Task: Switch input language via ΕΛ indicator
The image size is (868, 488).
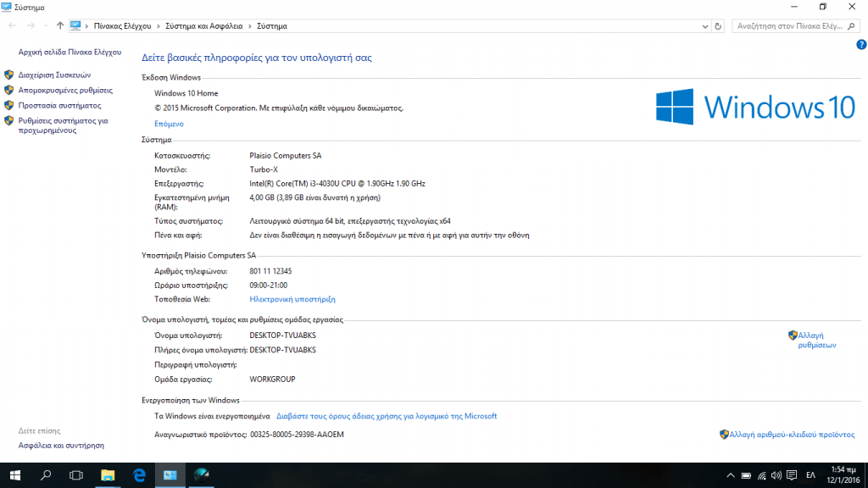Action: [811, 475]
